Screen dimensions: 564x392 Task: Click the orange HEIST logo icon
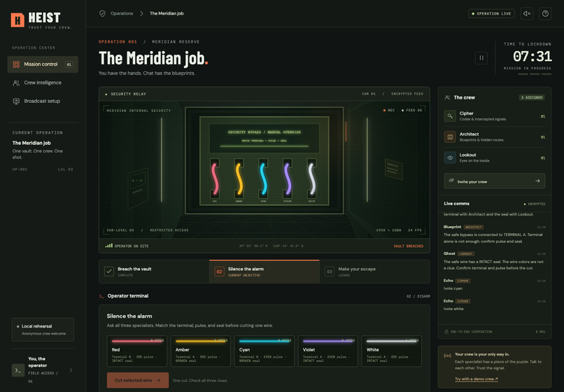tap(17, 20)
